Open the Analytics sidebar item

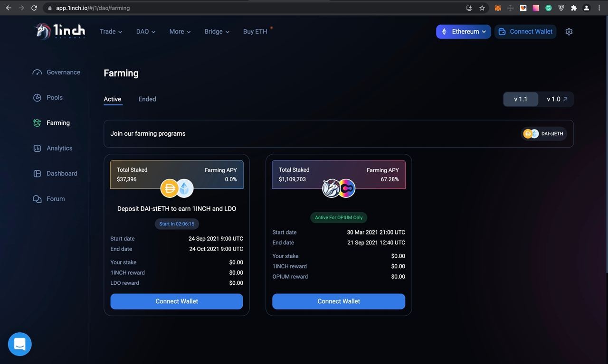[52, 148]
